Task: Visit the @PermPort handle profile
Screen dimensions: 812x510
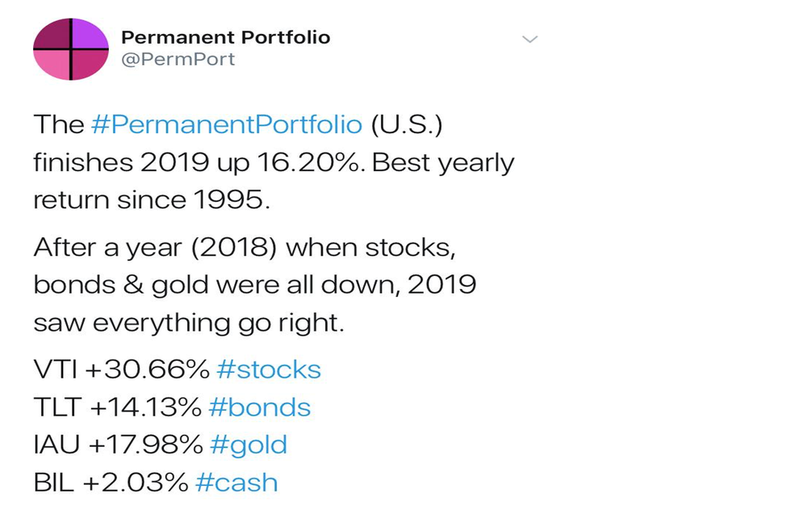Action: (x=178, y=60)
